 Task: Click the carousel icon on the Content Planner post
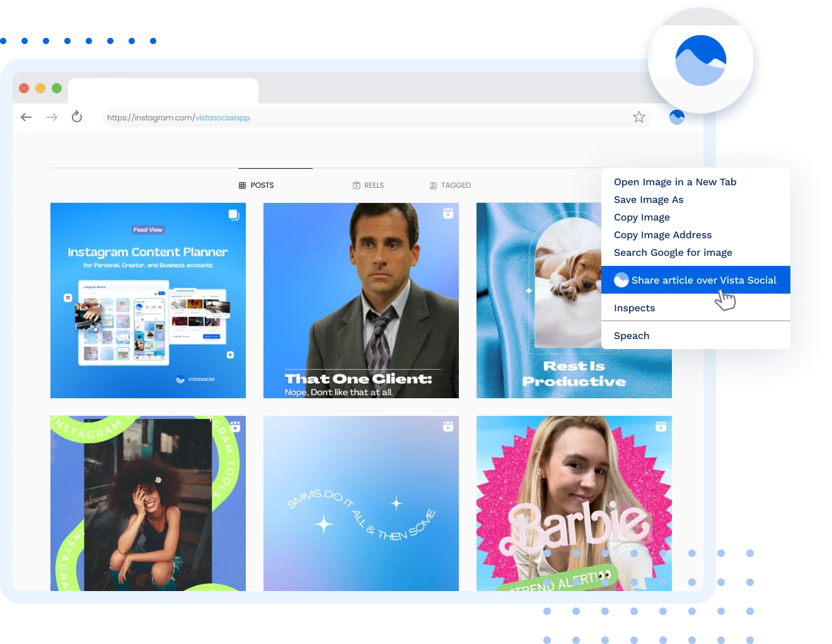coord(233,215)
